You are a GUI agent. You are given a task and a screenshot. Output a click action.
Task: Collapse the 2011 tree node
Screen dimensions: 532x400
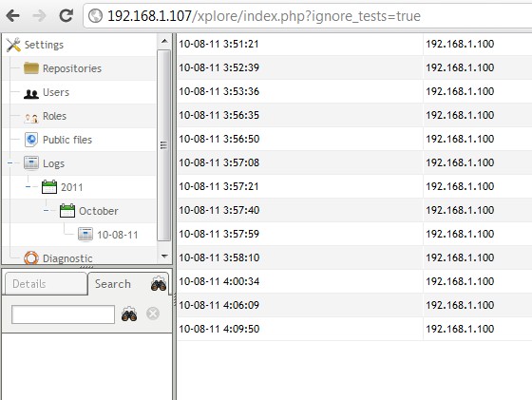coord(28,187)
